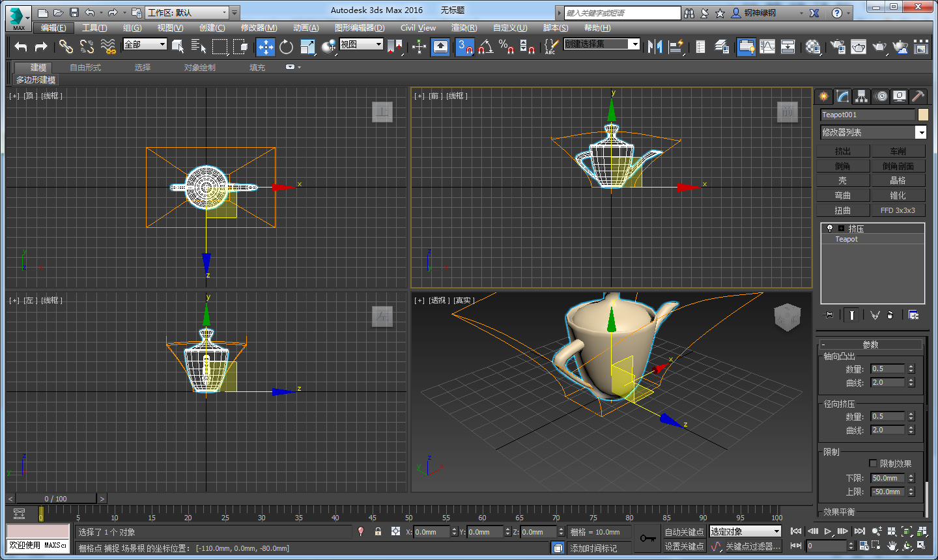Click frame 50 on the timeline track bar
Viewport: 938px width, 560px height.
409,512
